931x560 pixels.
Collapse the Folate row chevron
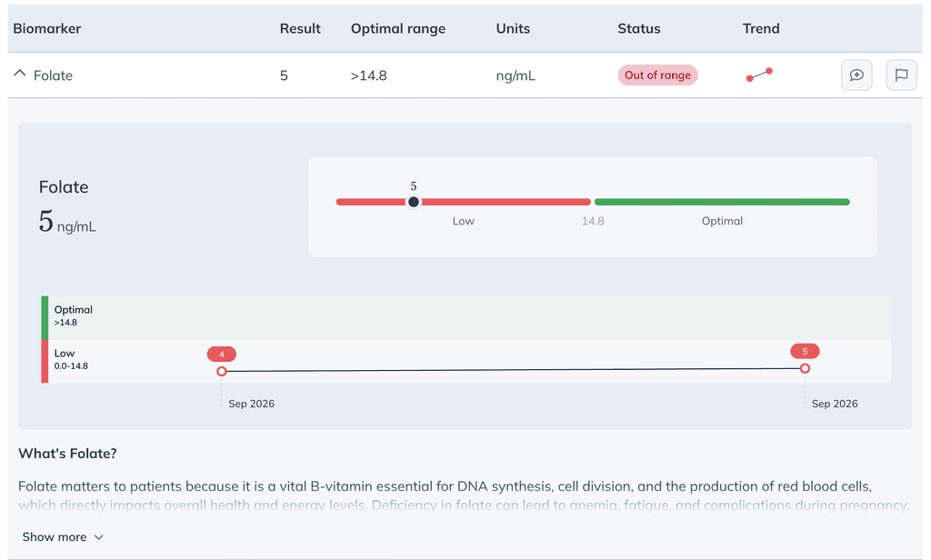pyautogui.click(x=20, y=74)
